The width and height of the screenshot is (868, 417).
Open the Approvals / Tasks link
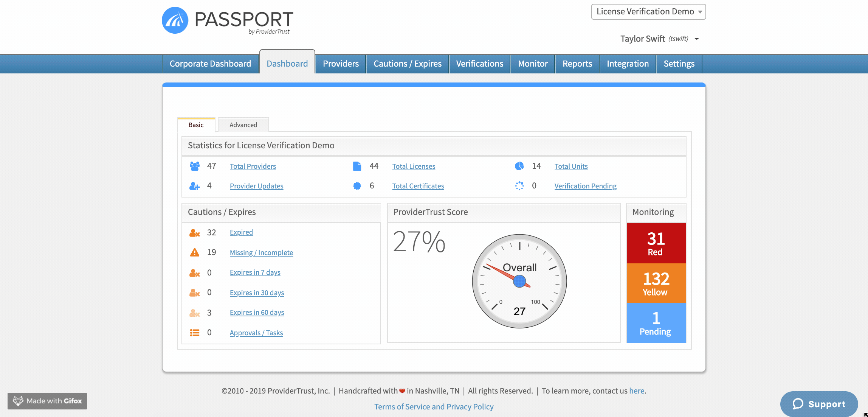pos(256,333)
